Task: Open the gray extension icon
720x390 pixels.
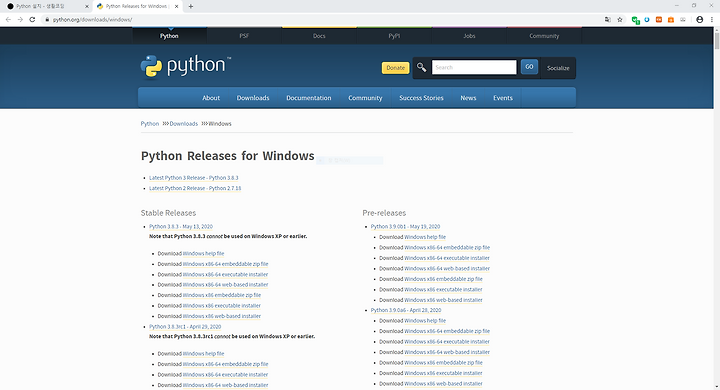Action: pyautogui.click(x=683, y=19)
